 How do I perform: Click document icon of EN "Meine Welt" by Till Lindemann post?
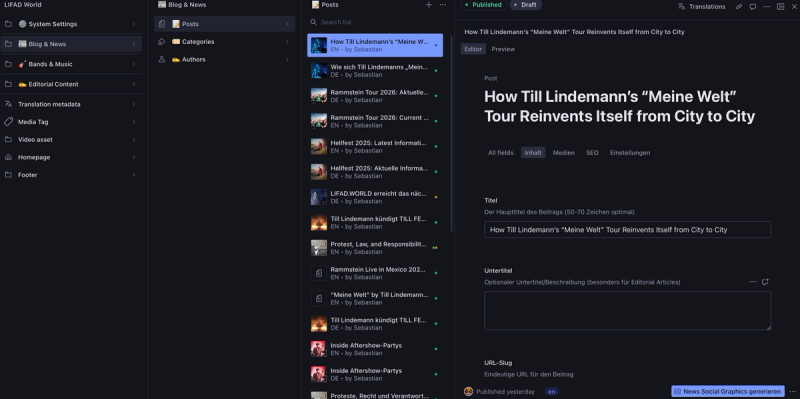pos(319,298)
